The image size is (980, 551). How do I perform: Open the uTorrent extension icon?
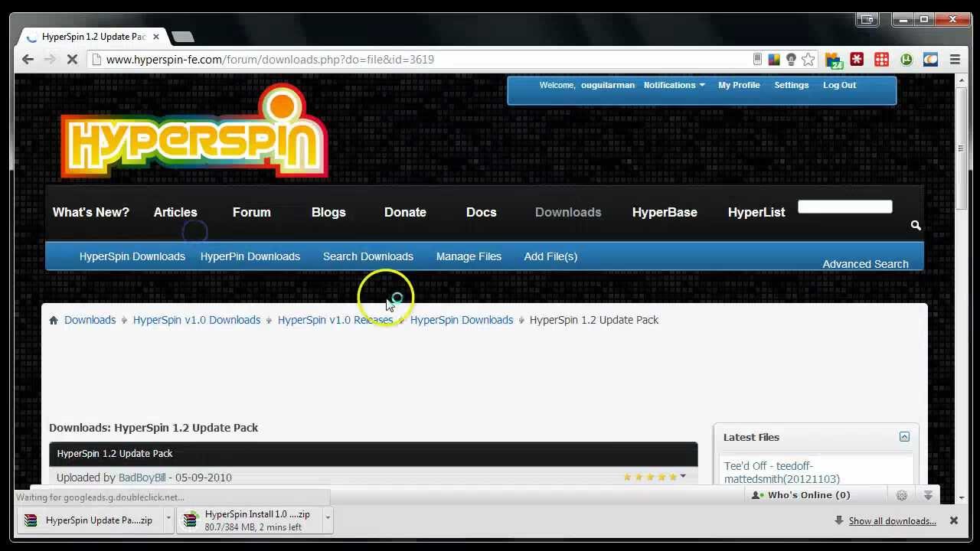coord(906,59)
